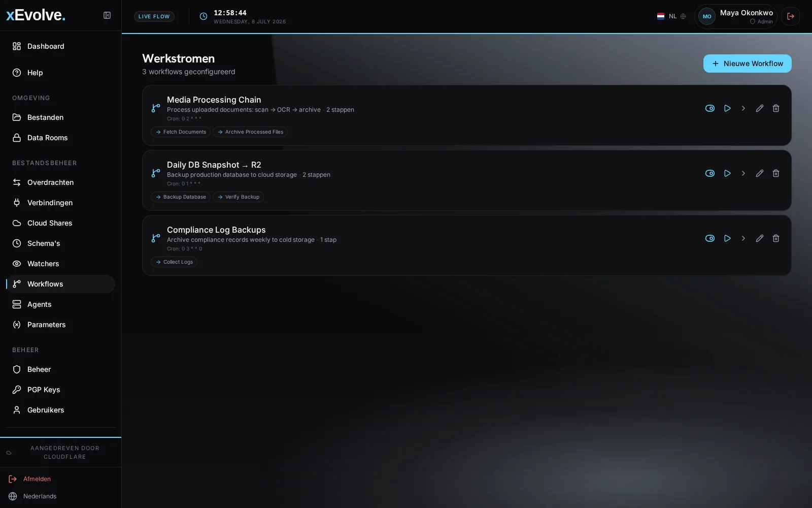Image resolution: width=812 pixels, height=508 pixels.
Task: Open NL language selector in header
Action: [x=671, y=16]
